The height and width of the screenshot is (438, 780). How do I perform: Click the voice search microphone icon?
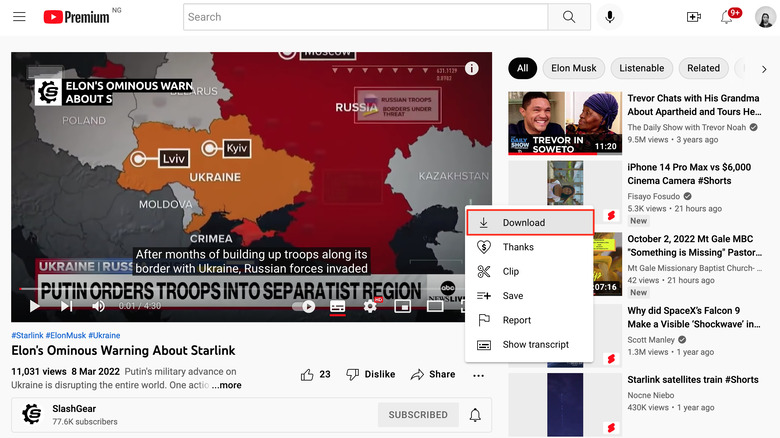[x=609, y=17]
